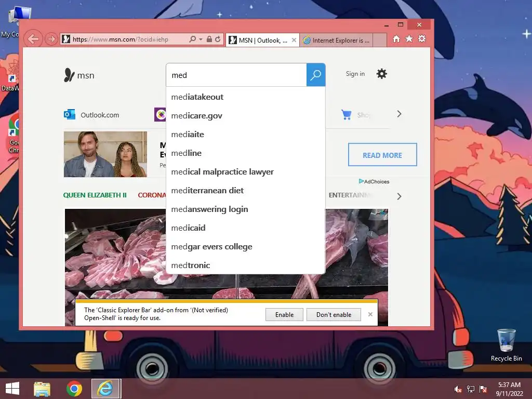Viewport: 532px width, 399px height.
Task: Open the Action Center flag icon
Action: pos(483,389)
